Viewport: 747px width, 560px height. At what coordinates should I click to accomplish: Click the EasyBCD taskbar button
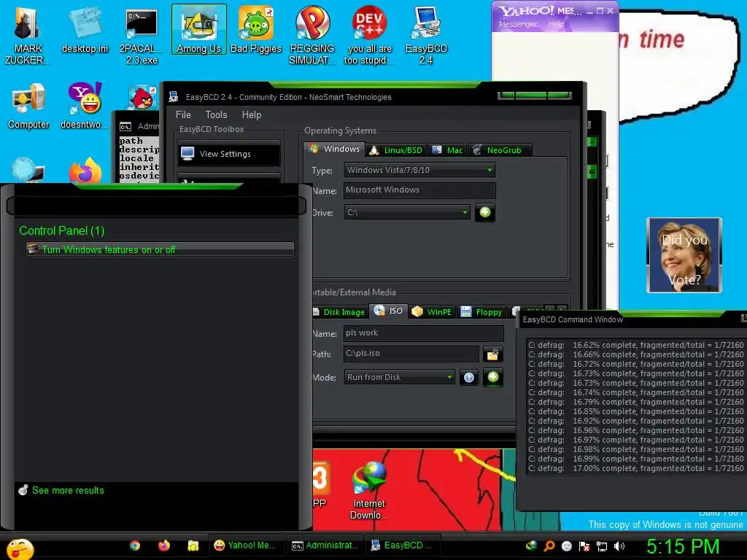(403, 545)
